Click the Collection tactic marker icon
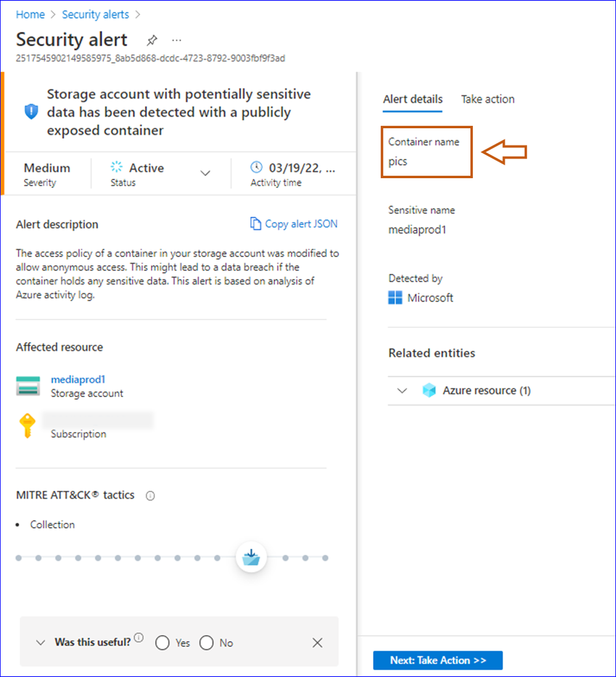 tap(251, 557)
